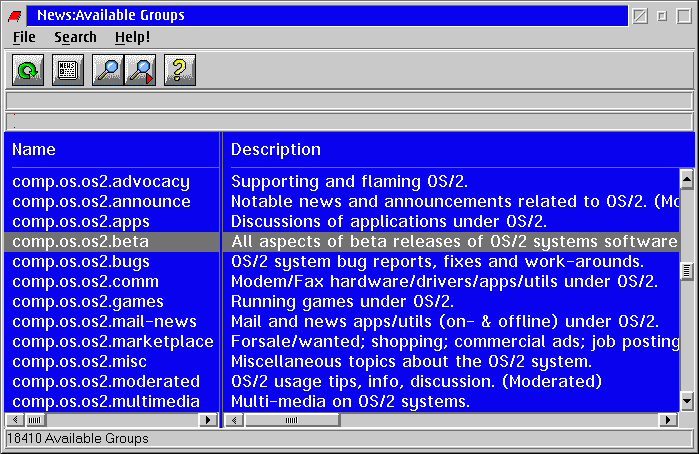Image resolution: width=699 pixels, height=454 pixels.
Task: Click Description pane scroll-right arrow
Action: [x=668, y=420]
